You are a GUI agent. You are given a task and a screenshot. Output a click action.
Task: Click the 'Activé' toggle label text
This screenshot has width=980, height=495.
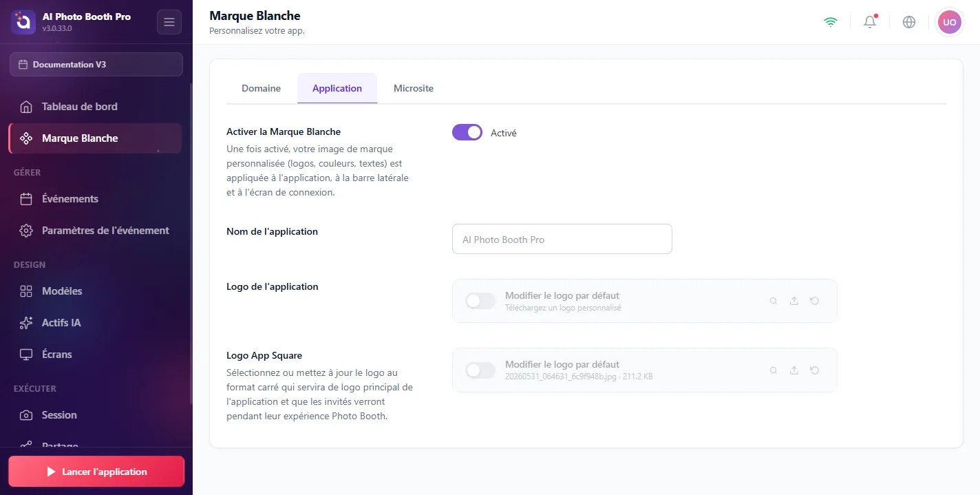(x=504, y=133)
